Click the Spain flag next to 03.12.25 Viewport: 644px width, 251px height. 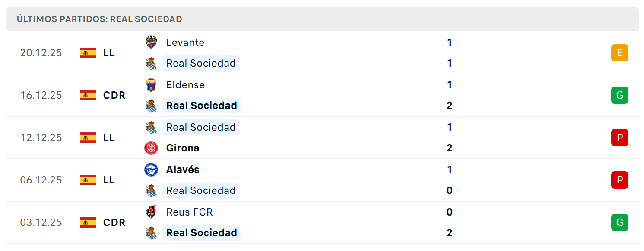tap(88, 222)
